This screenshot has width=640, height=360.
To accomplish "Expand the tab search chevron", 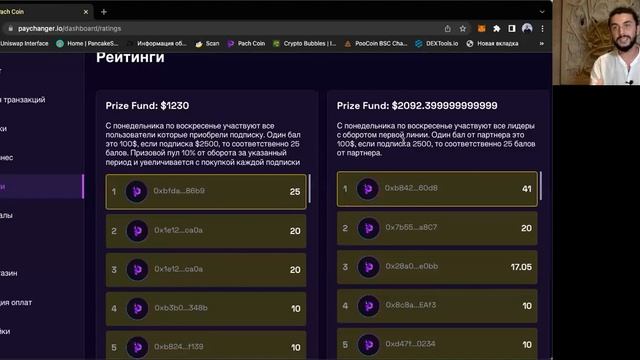I will click(542, 12).
